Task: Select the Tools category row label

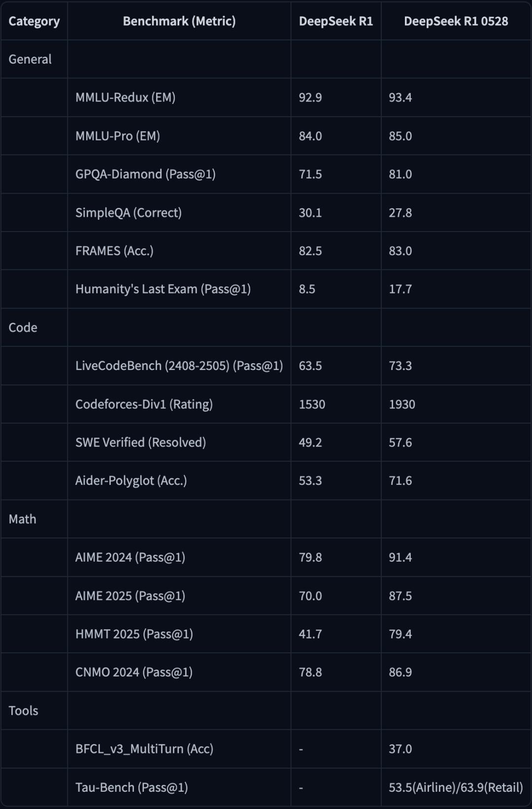Action: (x=24, y=710)
